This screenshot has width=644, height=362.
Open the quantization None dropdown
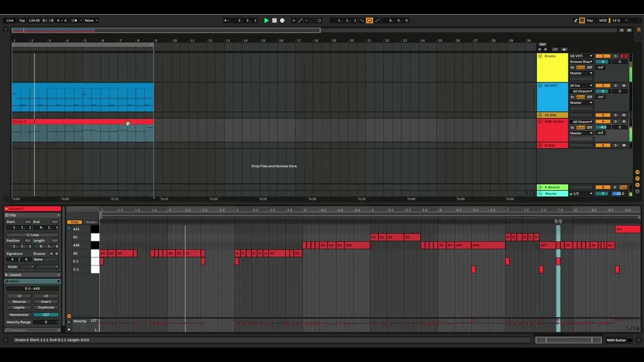pos(91,21)
